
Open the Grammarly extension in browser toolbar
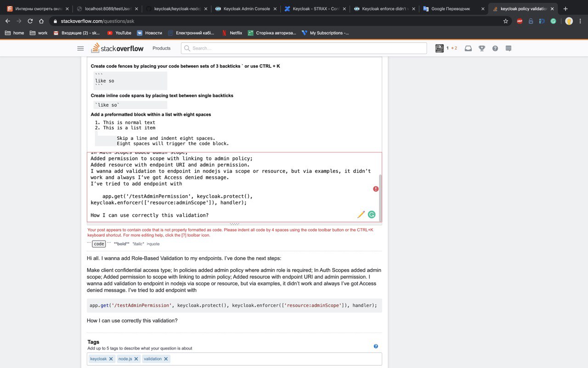click(x=553, y=21)
